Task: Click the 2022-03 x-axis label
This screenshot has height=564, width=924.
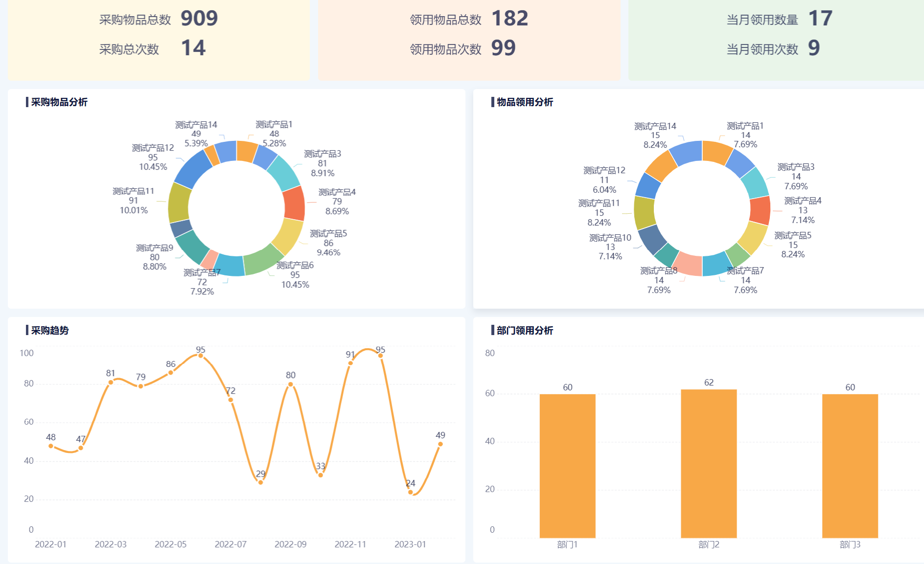Action: (x=111, y=544)
